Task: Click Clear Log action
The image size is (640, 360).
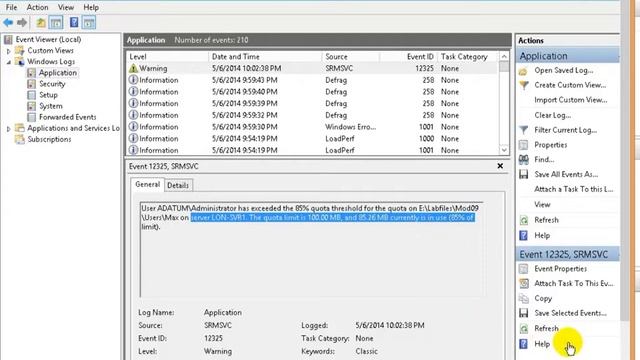Action: (x=553, y=115)
